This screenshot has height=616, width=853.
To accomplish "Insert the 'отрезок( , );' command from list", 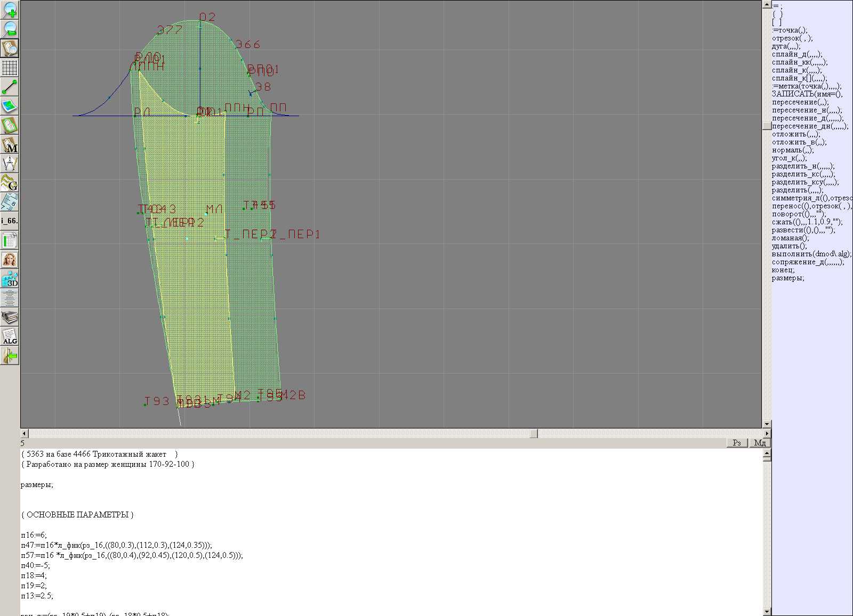I will coord(792,38).
